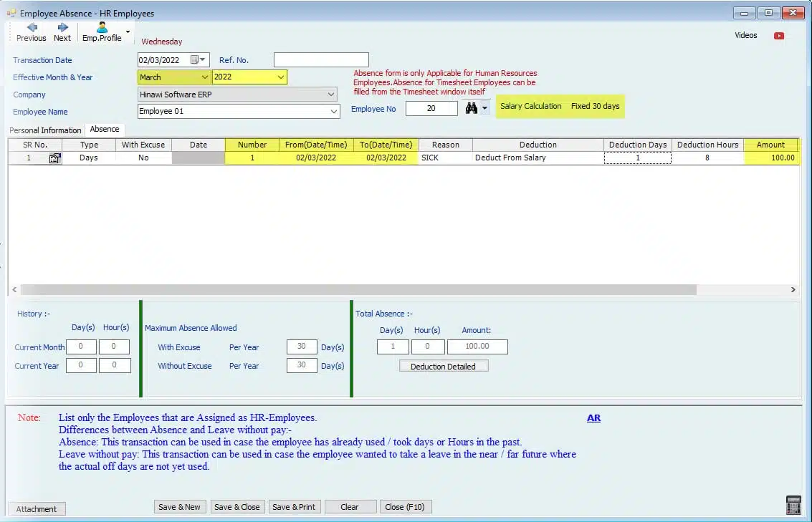Click the AR language link

(x=593, y=418)
